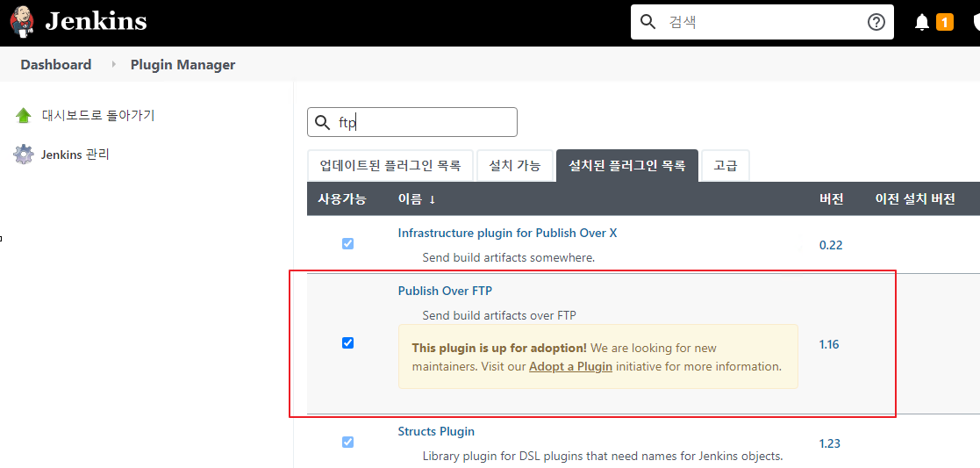Open notifications bell icon
This screenshot has height=468, width=980.
(x=922, y=23)
